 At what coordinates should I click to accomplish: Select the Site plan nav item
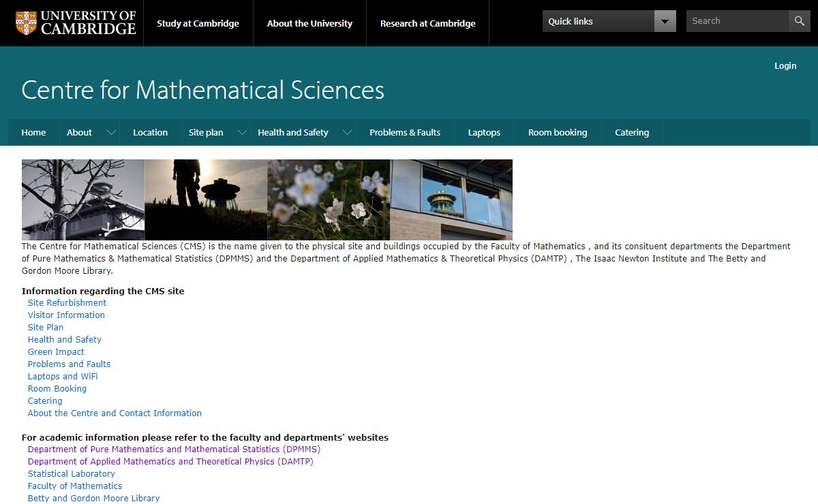206,133
